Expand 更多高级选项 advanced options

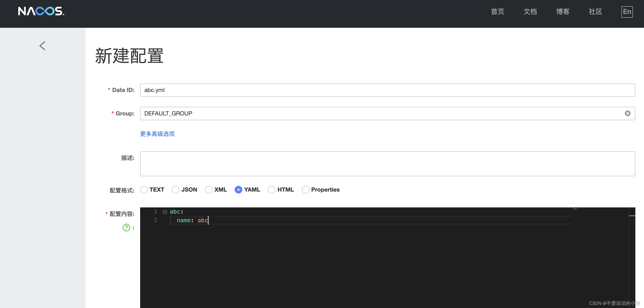point(157,134)
